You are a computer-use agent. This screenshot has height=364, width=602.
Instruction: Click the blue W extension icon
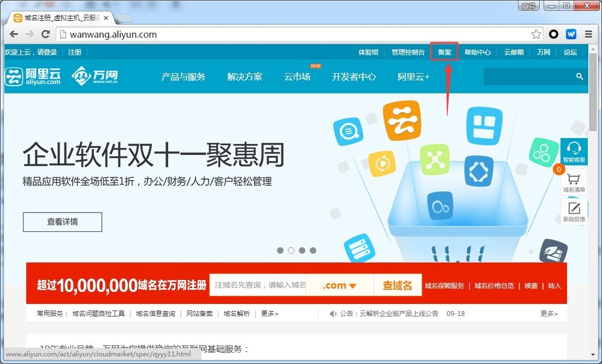pyautogui.click(x=571, y=34)
